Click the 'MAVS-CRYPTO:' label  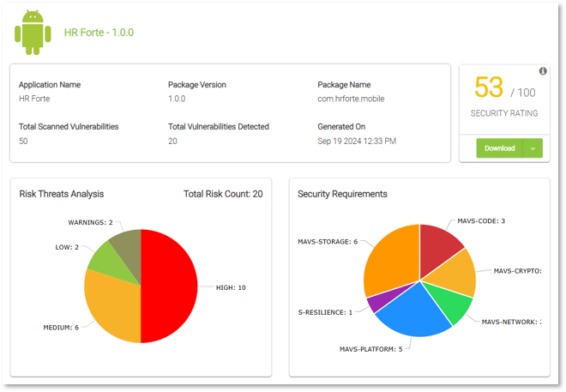[518, 271]
